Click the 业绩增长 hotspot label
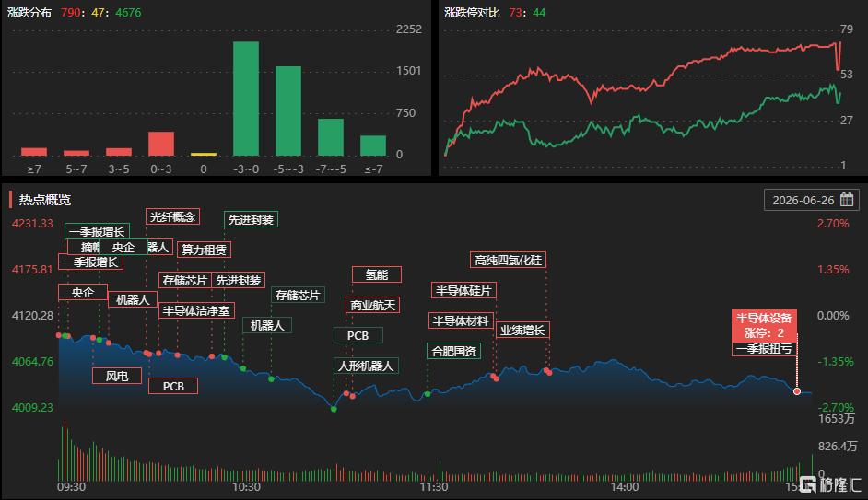Viewport: 868px width, 500px height. click(522, 331)
